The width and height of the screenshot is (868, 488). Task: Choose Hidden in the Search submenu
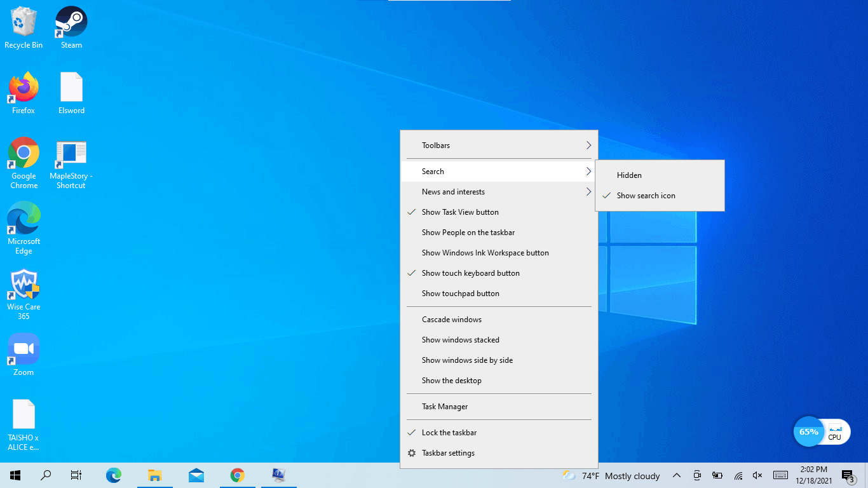[629, 175]
